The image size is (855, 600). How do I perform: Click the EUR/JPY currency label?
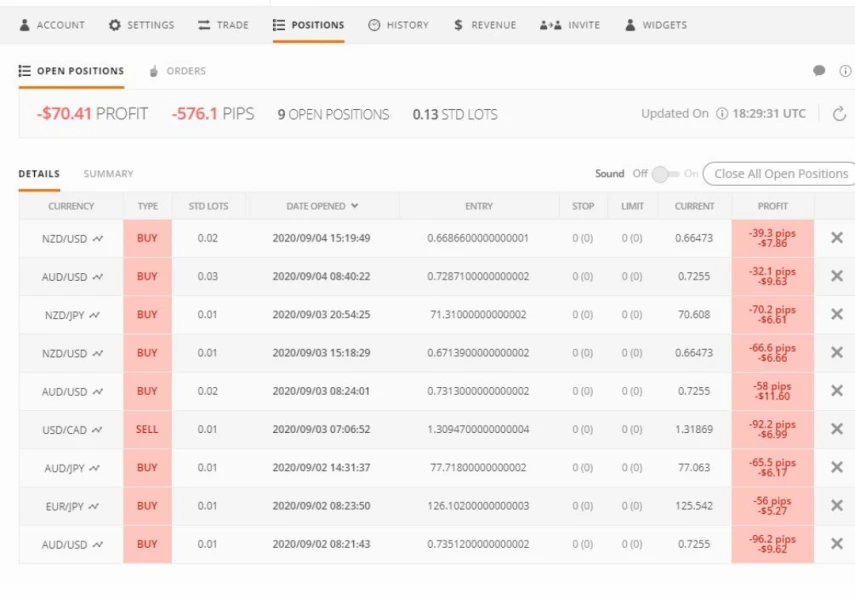[x=64, y=506]
